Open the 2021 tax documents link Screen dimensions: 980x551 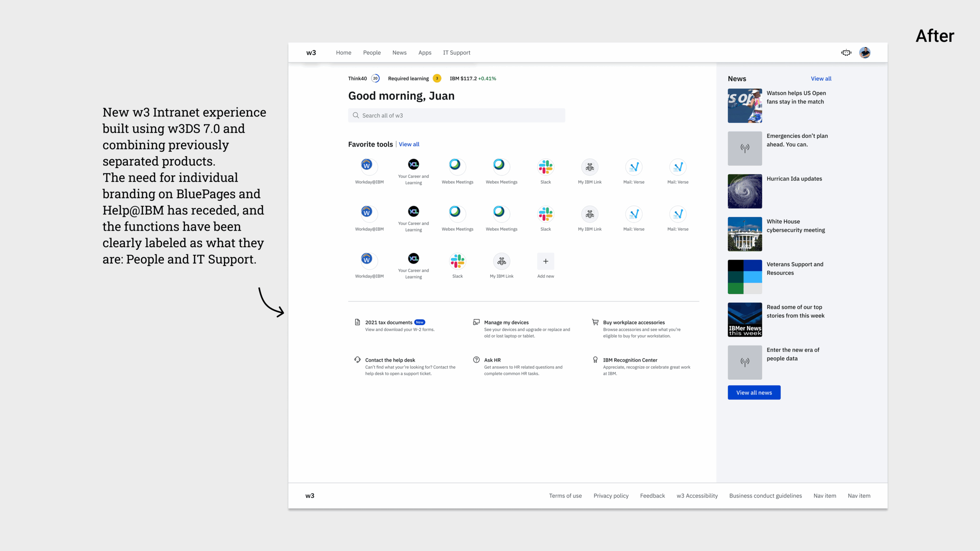pyautogui.click(x=389, y=322)
